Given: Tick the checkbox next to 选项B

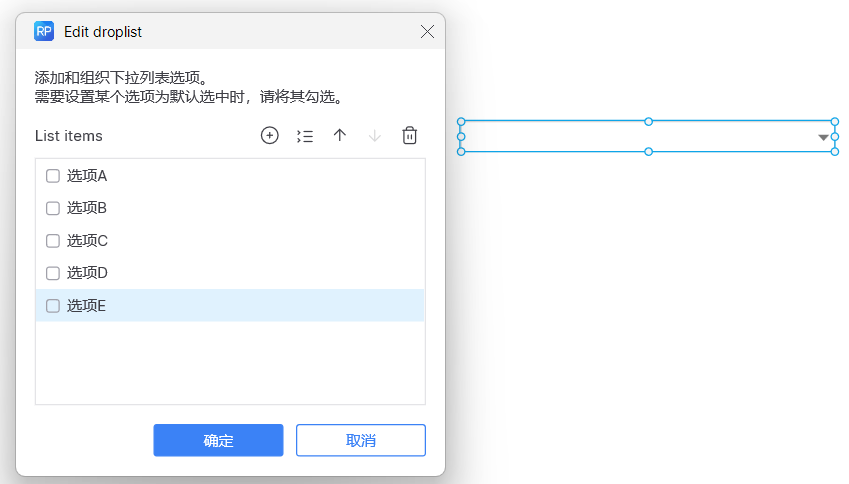Looking at the screenshot, I should pos(53,208).
